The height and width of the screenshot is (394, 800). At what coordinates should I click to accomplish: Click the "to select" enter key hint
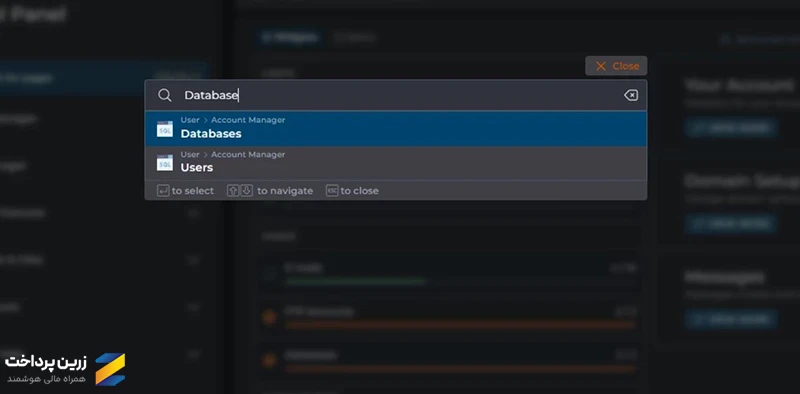pyautogui.click(x=185, y=191)
